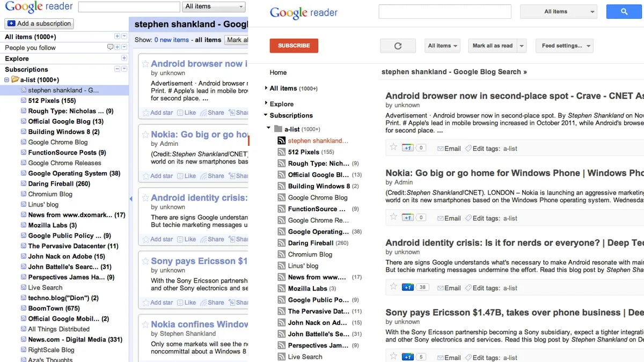Star the new-design Nokia Go big article
Viewport: 644px width, 362px height.
(x=393, y=217)
